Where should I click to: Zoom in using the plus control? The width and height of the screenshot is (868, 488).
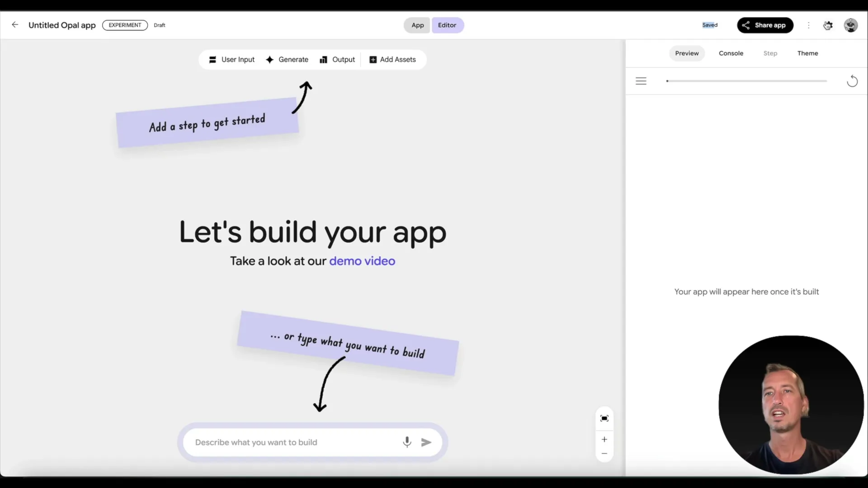604,439
